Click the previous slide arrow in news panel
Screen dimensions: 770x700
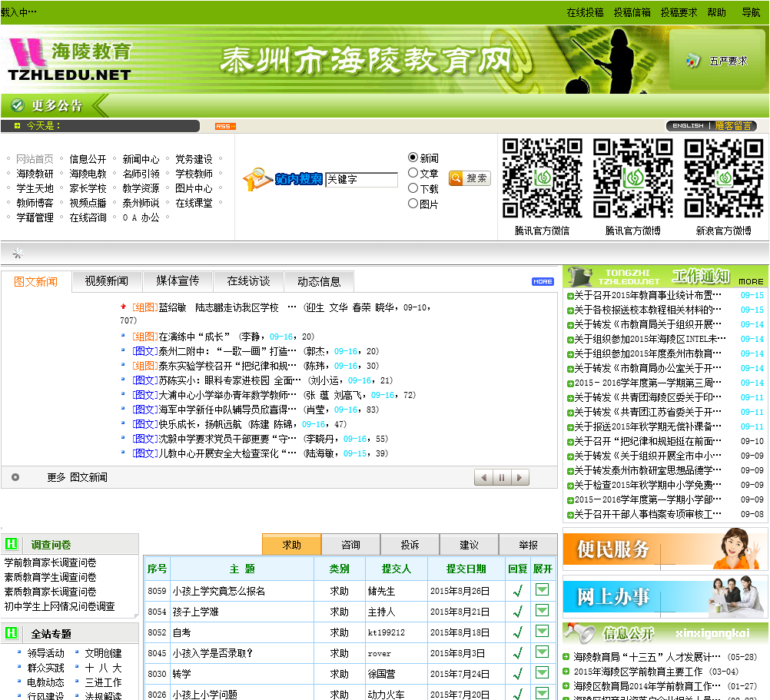pos(483,478)
